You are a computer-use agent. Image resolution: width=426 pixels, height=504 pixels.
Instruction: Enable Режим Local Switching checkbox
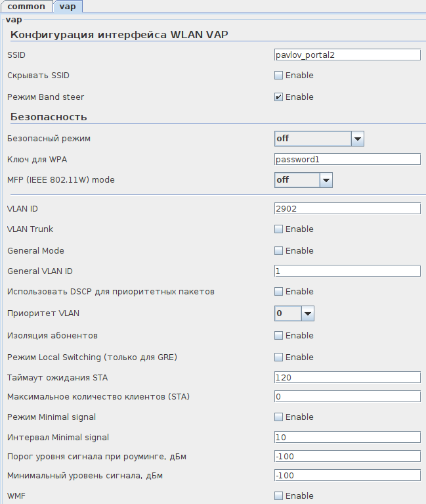click(278, 357)
